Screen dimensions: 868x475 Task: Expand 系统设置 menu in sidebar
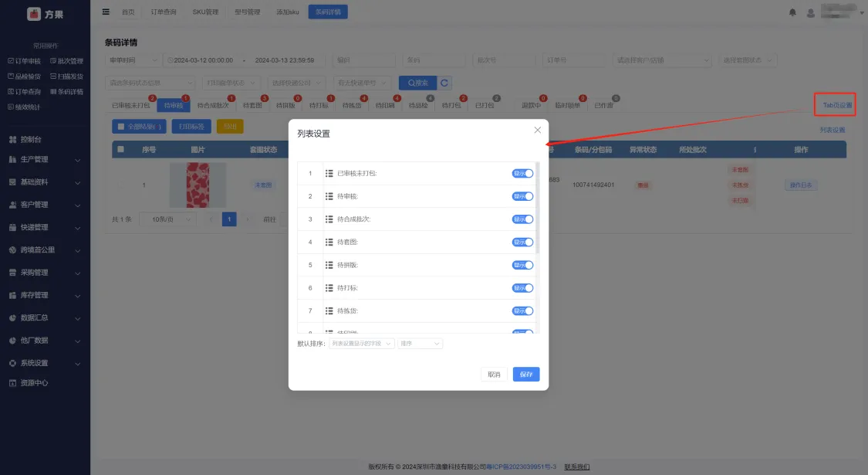tap(45, 363)
